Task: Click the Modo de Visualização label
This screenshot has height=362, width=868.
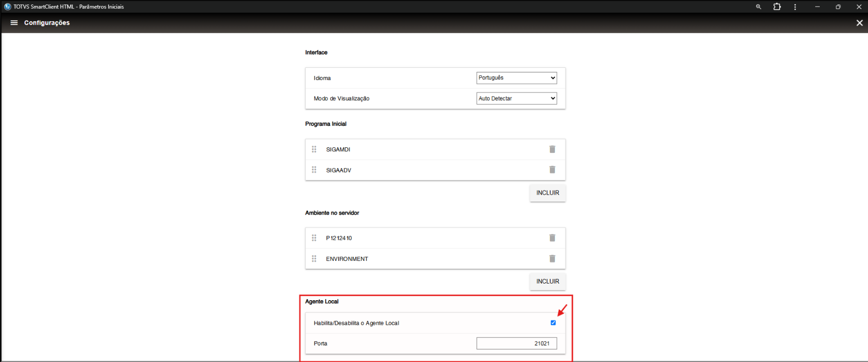Action: 342,99
